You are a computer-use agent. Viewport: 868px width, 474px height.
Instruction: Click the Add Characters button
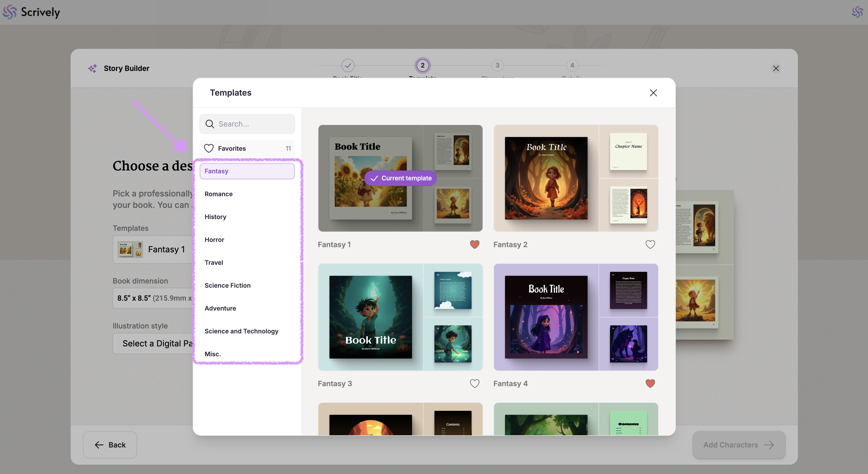tap(739, 445)
